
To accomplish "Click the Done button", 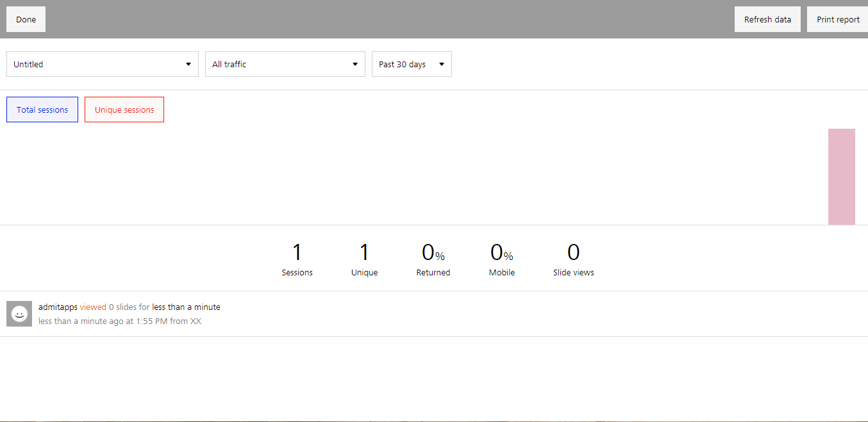I will 26,19.
